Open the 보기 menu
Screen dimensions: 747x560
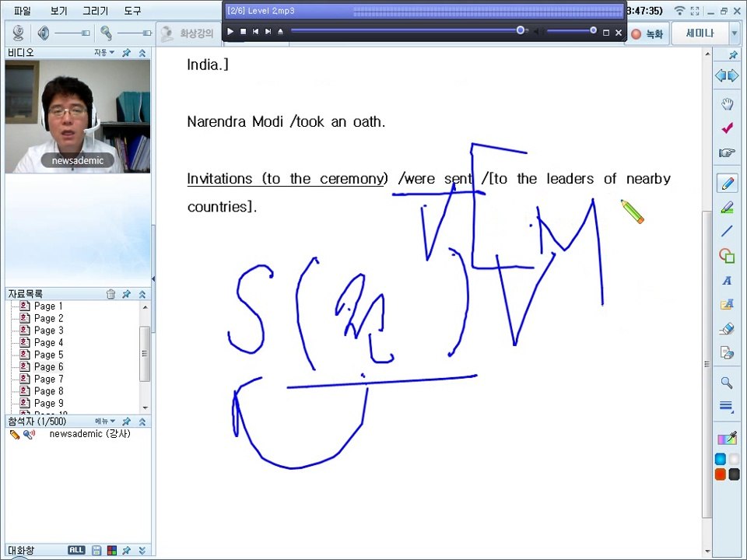point(58,10)
